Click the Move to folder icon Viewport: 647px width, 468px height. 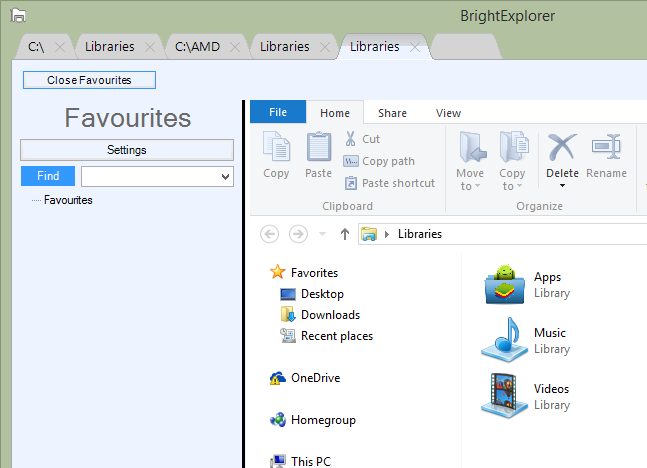pyautogui.click(x=472, y=147)
